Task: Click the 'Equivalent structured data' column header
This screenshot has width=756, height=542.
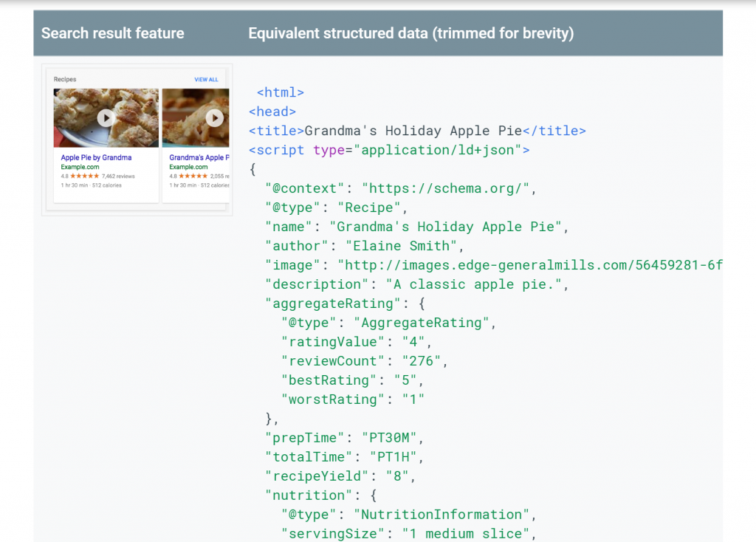Action: point(410,33)
